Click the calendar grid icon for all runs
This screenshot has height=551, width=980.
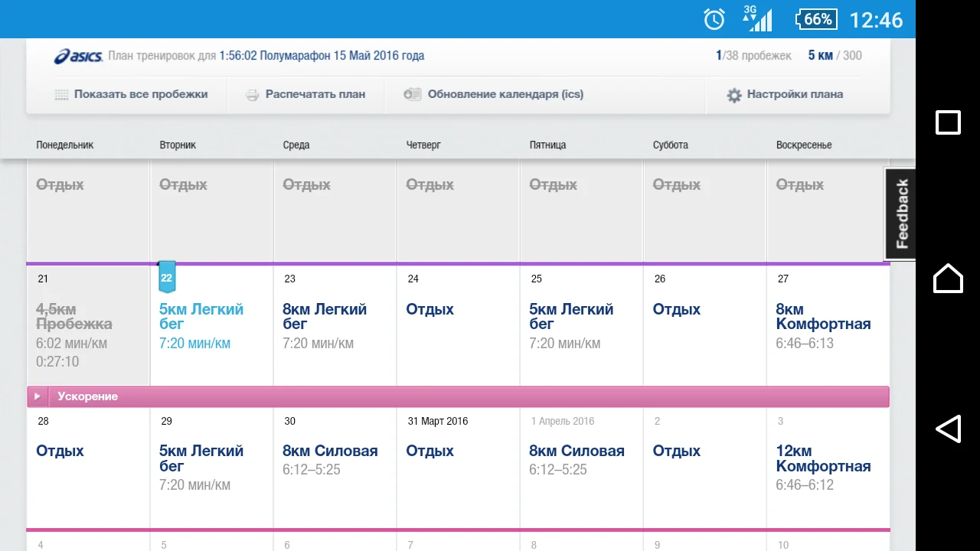click(x=61, y=95)
